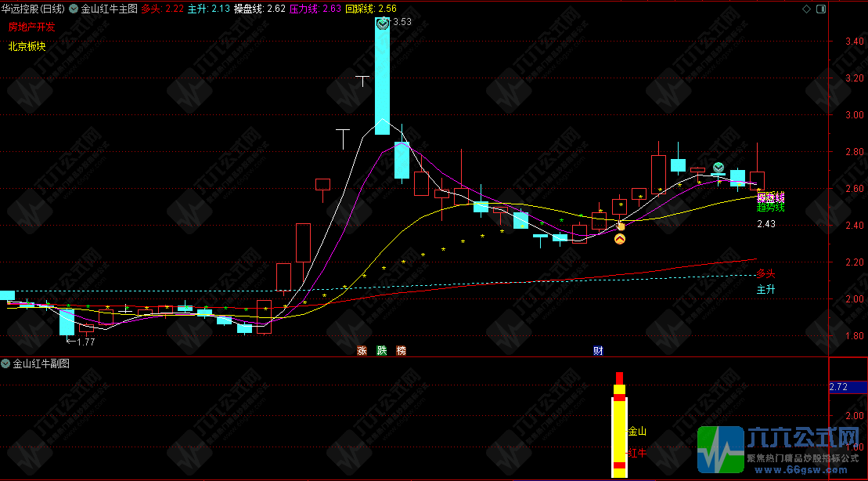
Task: Toggle the side panel display icon
Action: [820, 9]
